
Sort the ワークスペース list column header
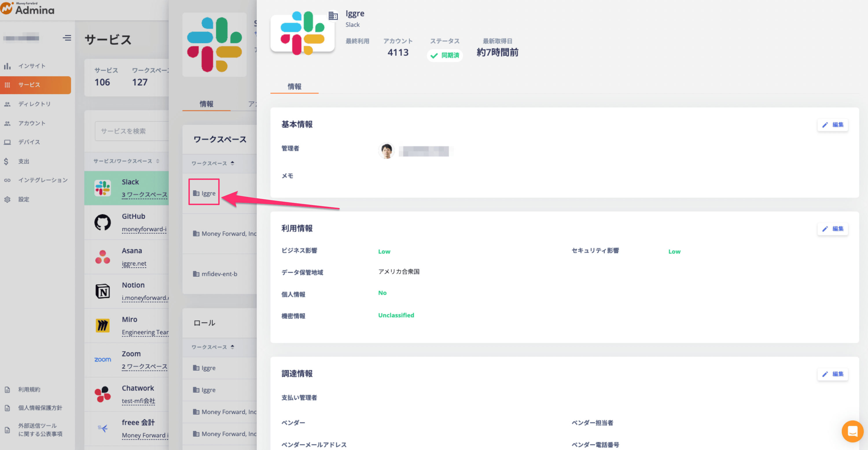coord(213,163)
